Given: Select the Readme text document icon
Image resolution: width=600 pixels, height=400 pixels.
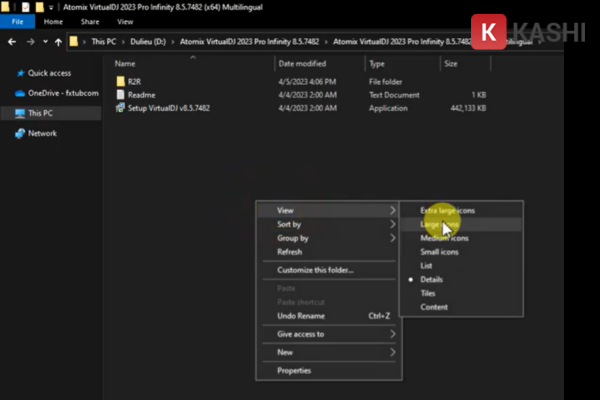Looking at the screenshot, I should tap(120, 94).
